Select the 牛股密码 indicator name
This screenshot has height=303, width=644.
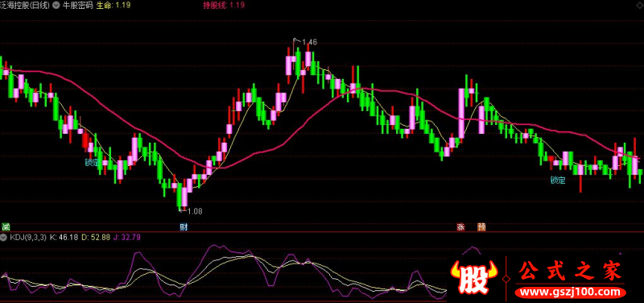click(x=77, y=6)
